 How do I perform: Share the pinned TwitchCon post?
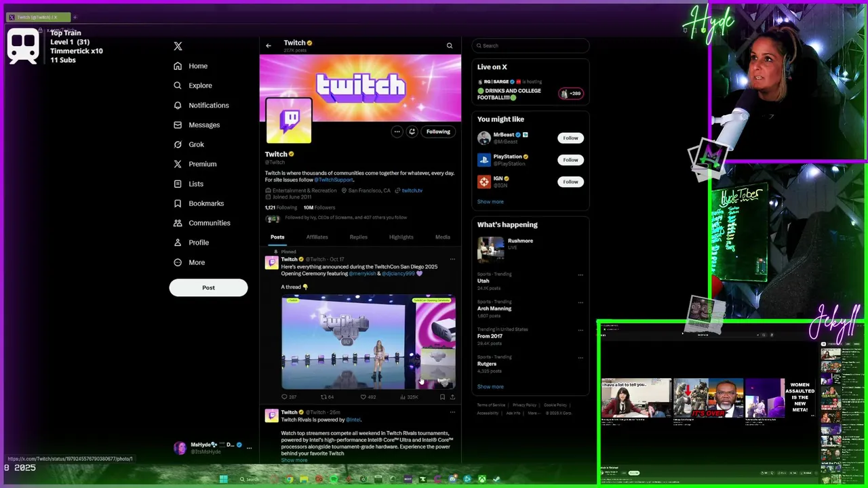[x=452, y=396]
